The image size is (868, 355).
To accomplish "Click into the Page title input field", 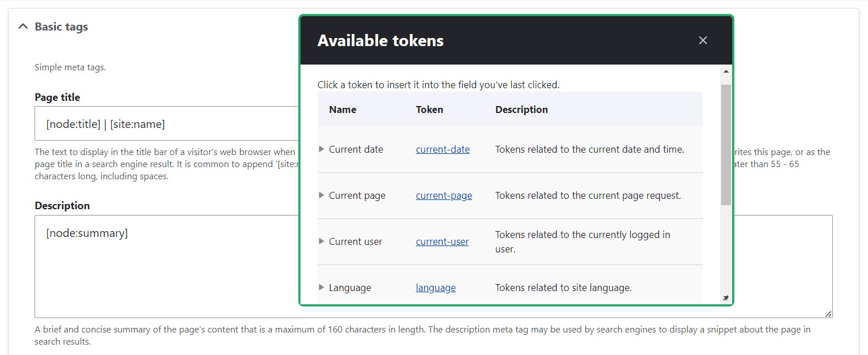I will 167,123.
